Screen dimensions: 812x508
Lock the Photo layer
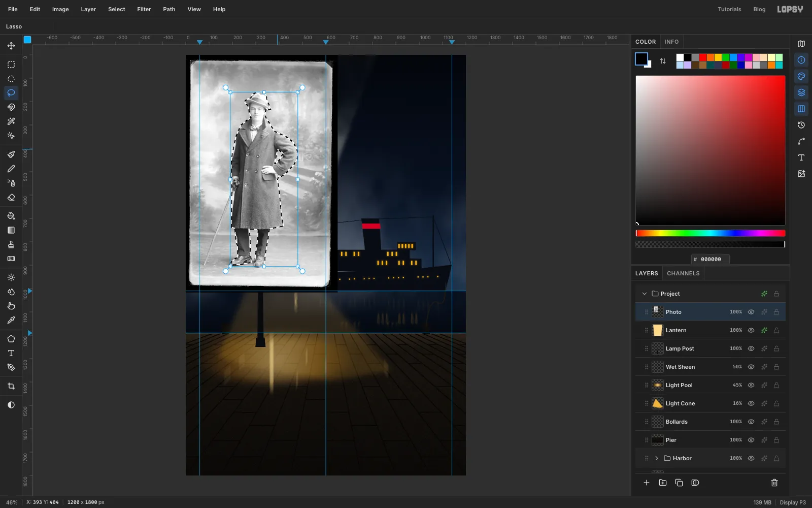coord(776,312)
